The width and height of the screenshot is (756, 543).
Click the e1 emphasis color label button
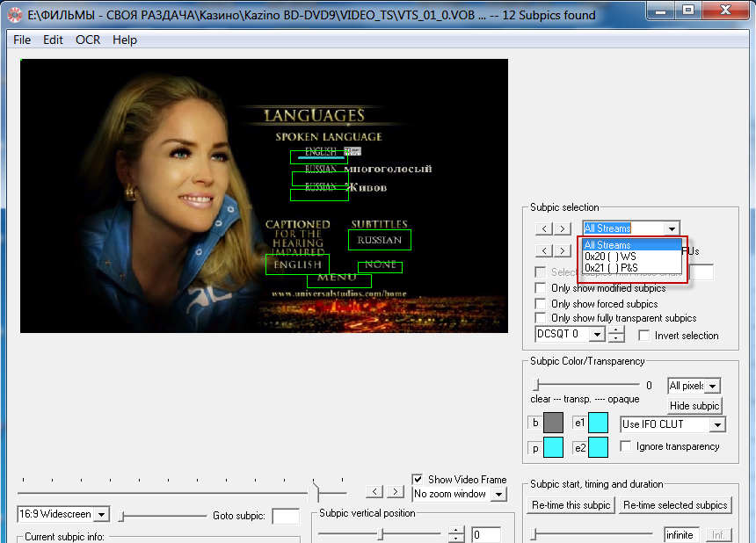(x=579, y=423)
